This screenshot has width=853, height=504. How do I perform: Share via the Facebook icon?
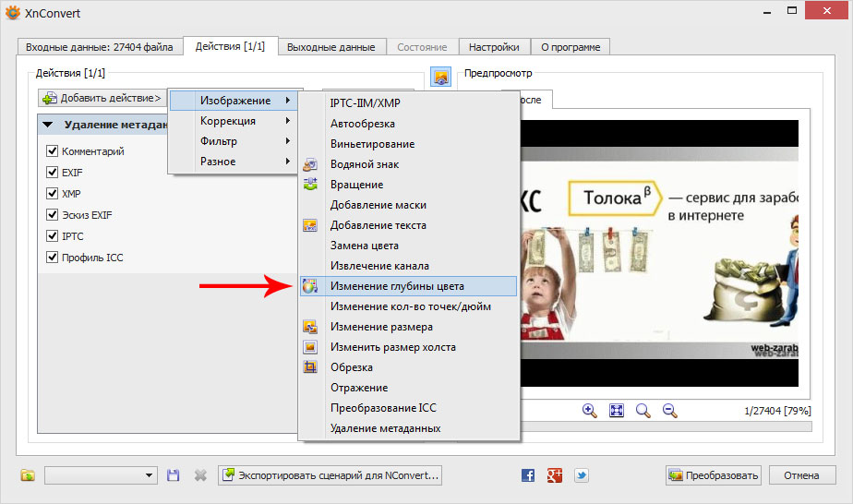pyautogui.click(x=528, y=475)
